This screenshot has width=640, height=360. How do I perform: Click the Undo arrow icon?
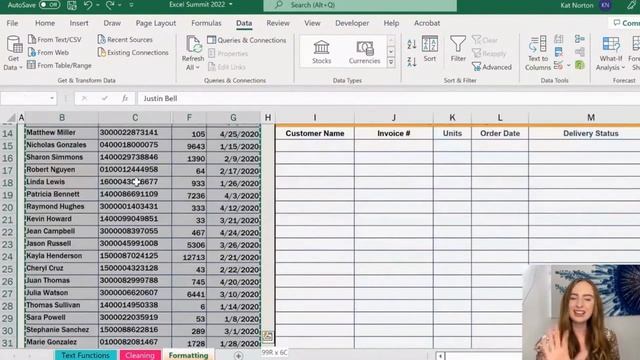pos(88,5)
